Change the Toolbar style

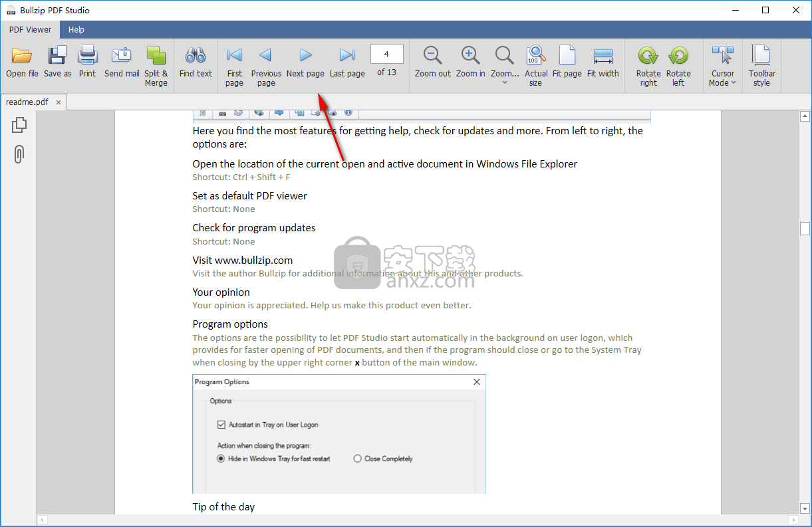[x=761, y=65]
